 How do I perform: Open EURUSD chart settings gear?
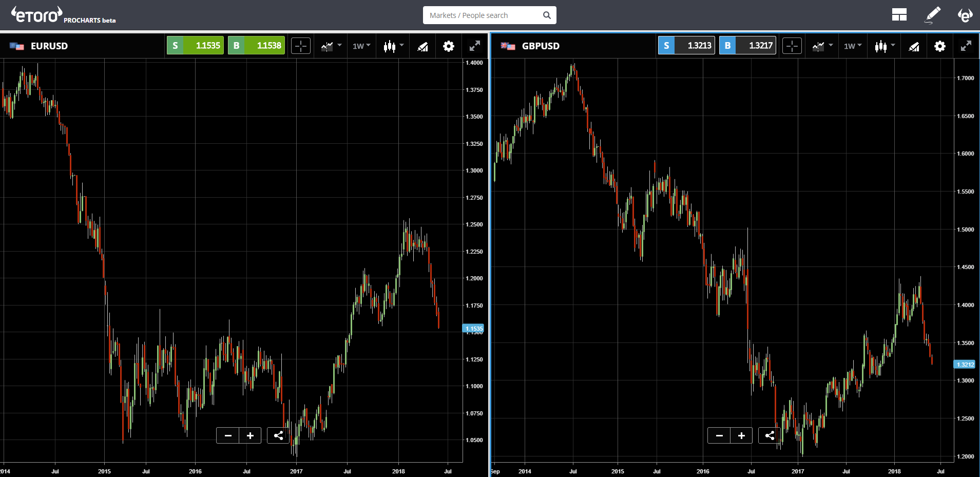(449, 46)
